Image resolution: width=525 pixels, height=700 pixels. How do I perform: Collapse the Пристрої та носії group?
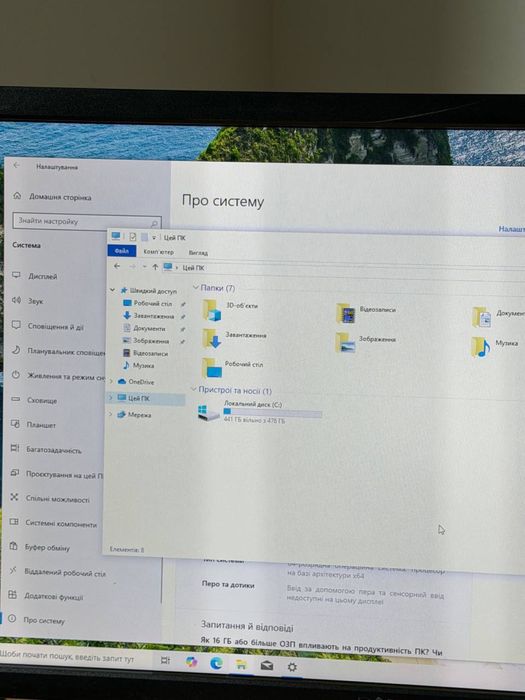click(x=193, y=389)
